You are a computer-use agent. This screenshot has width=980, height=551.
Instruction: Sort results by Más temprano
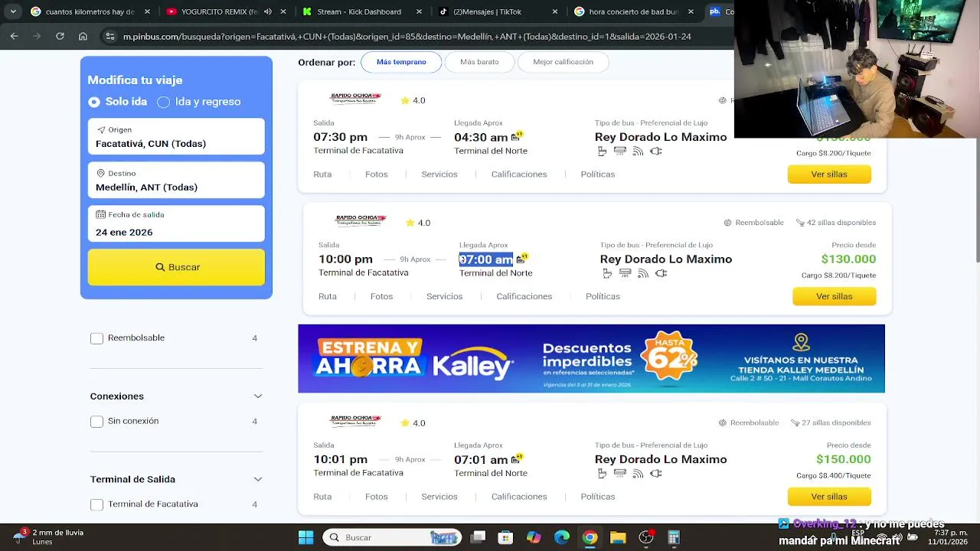401,62
